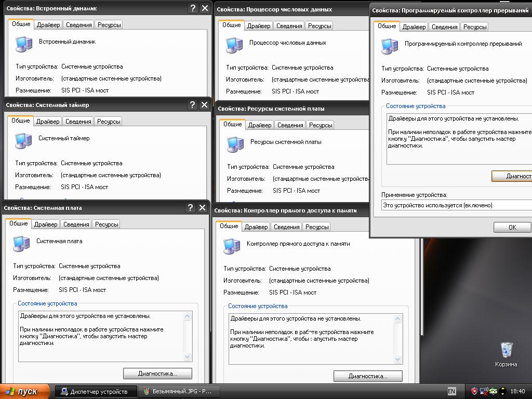Select Общие tab in Встроенный динамик window
This screenshot has height=399, width=532.
21,24
